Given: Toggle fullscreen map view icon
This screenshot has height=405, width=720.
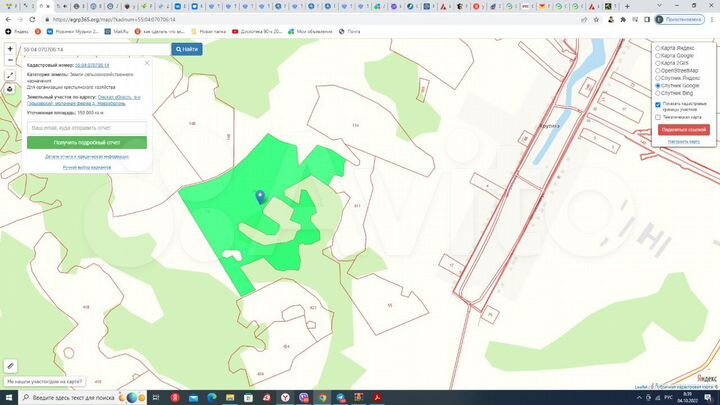Looking at the screenshot, I should click(x=10, y=76).
